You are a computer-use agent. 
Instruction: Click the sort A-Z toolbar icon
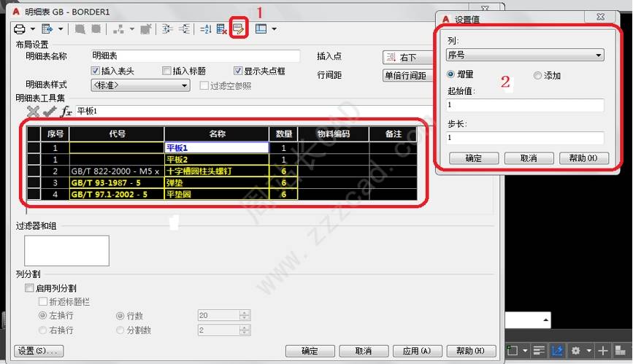point(205,29)
